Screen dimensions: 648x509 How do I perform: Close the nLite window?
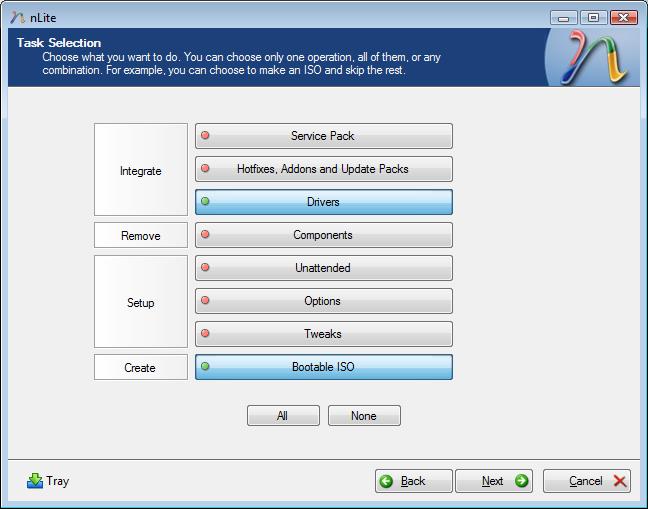coord(624,18)
